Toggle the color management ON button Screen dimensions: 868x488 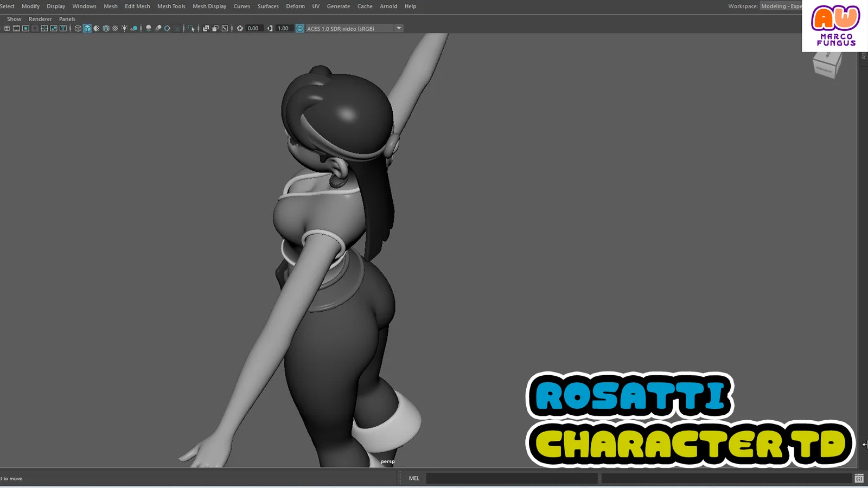click(x=299, y=28)
